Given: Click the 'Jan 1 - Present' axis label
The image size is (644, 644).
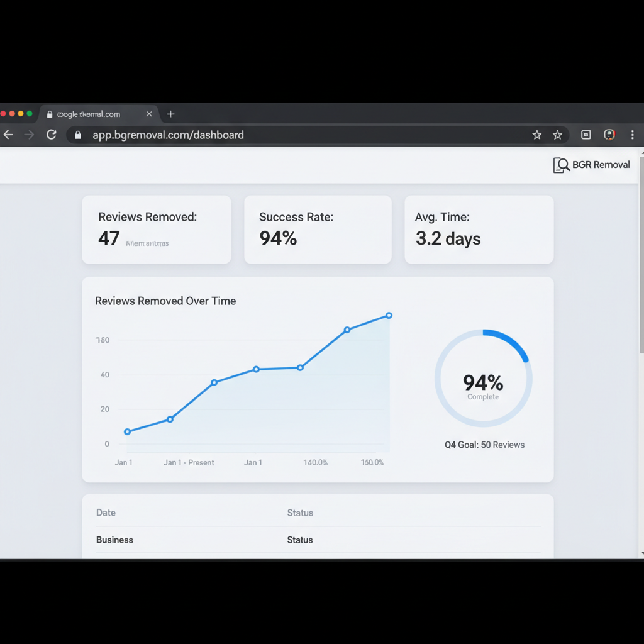Looking at the screenshot, I should pyautogui.click(x=189, y=462).
